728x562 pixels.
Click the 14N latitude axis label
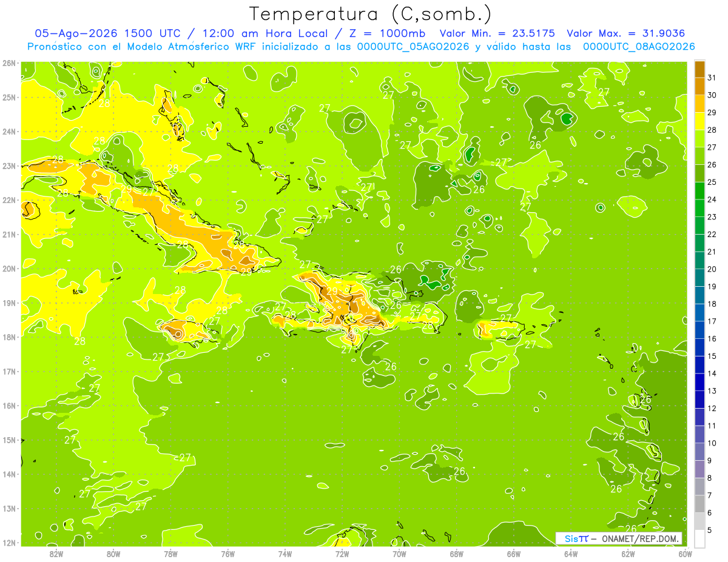[9, 474]
